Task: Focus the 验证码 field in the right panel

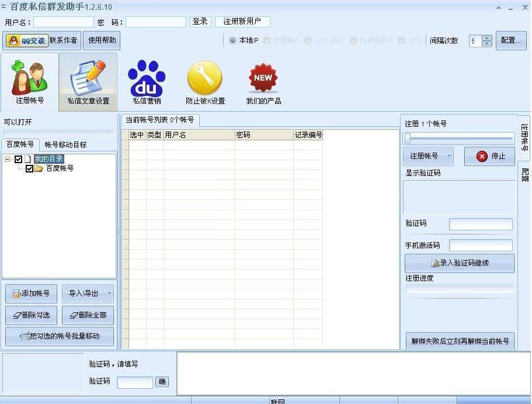Action: pos(481,225)
